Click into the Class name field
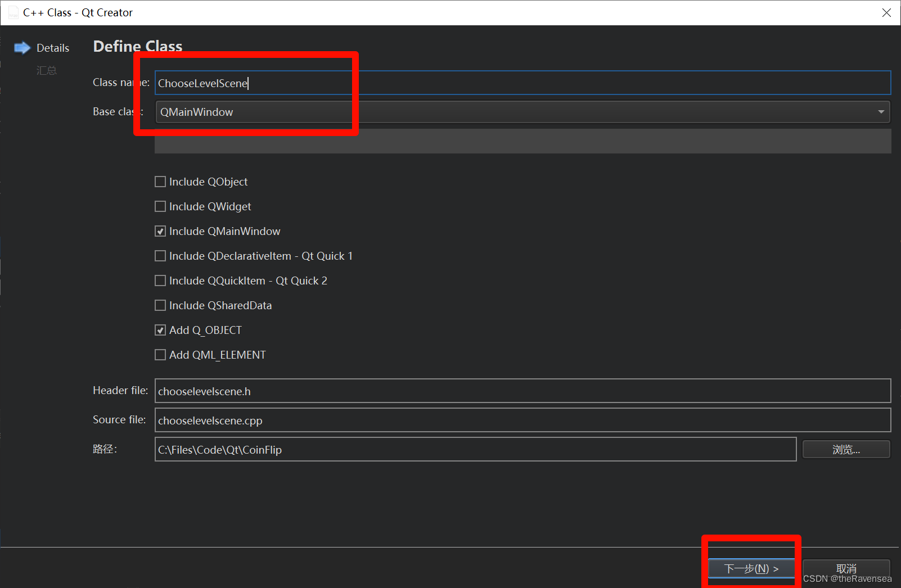901x588 pixels. (x=522, y=83)
